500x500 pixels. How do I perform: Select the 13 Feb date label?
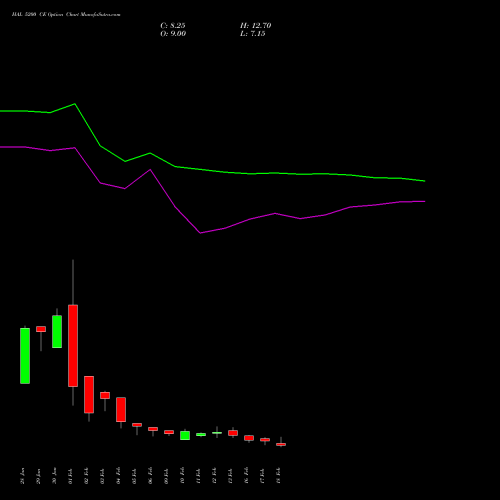coord(230,476)
